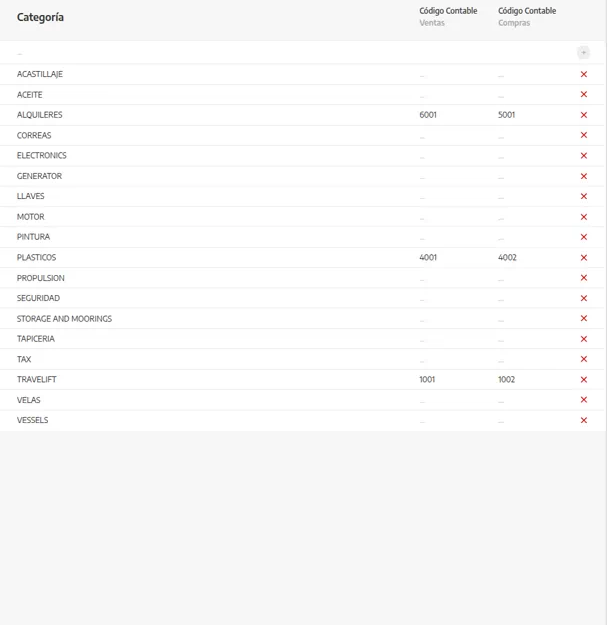The height and width of the screenshot is (625, 615).
Task: Select the GENERATOR category name
Action: coord(39,176)
